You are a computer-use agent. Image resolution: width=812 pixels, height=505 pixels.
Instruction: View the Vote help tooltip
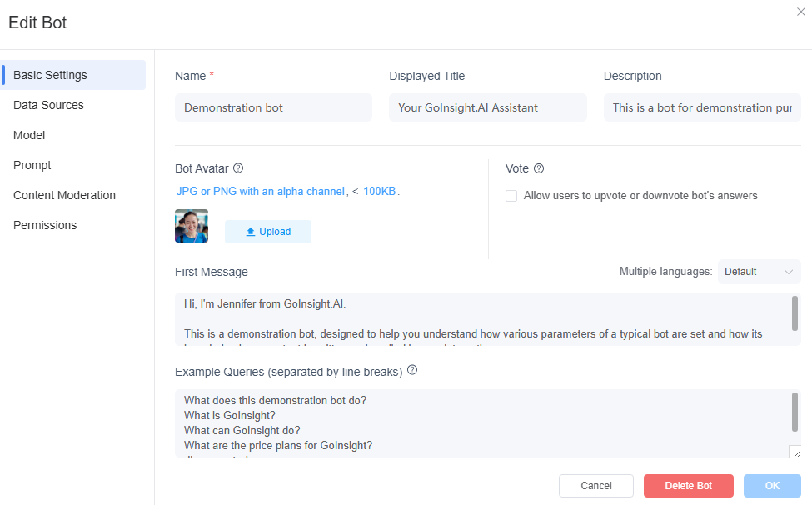click(x=541, y=168)
